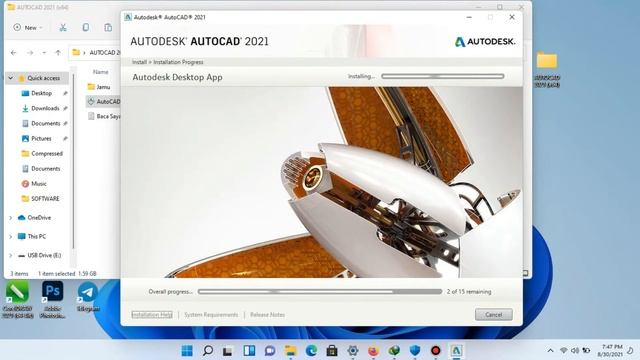This screenshot has height=360, width=640.
Task: Open the System Requirements link
Action: point(211,315)
